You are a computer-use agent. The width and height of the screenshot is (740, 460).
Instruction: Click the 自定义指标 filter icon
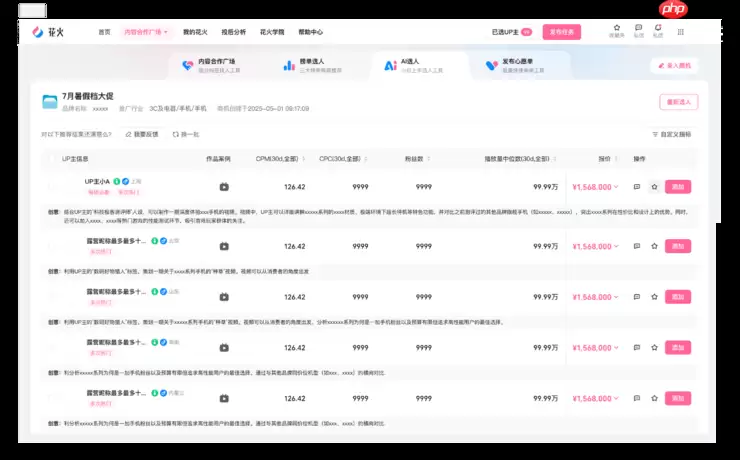coord(655,134)
